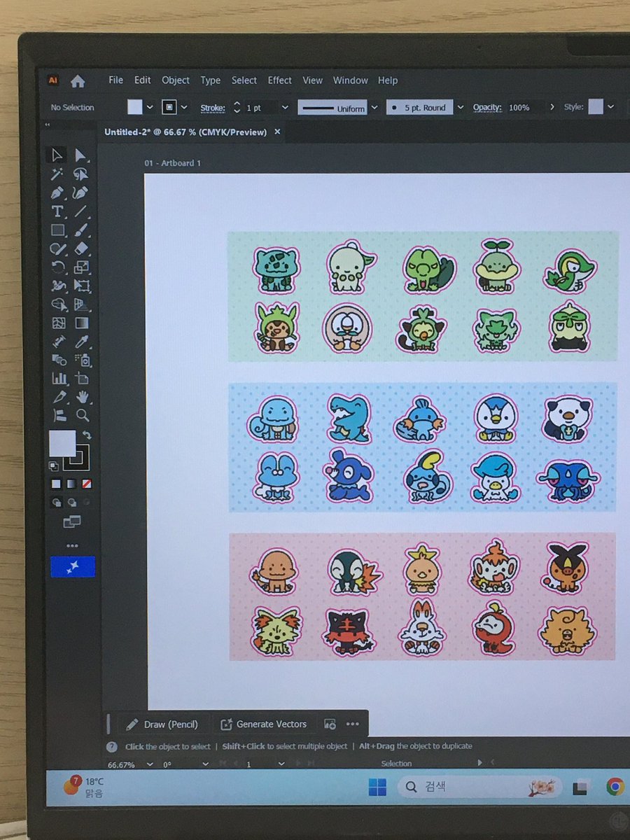Select the Rectangle tool
This screenshot has width=630, height=840.
point(57,230)
